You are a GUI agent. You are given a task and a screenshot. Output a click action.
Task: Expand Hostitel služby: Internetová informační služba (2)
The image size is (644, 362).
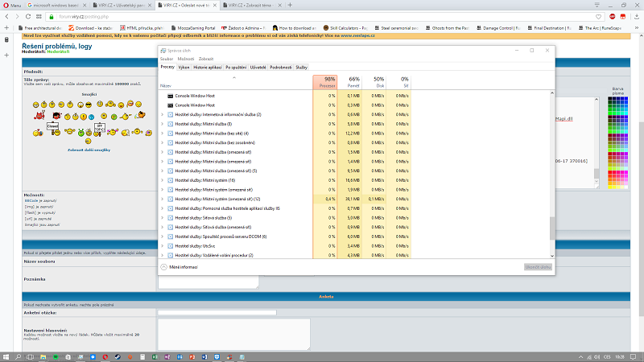click(x=163, y=114)
